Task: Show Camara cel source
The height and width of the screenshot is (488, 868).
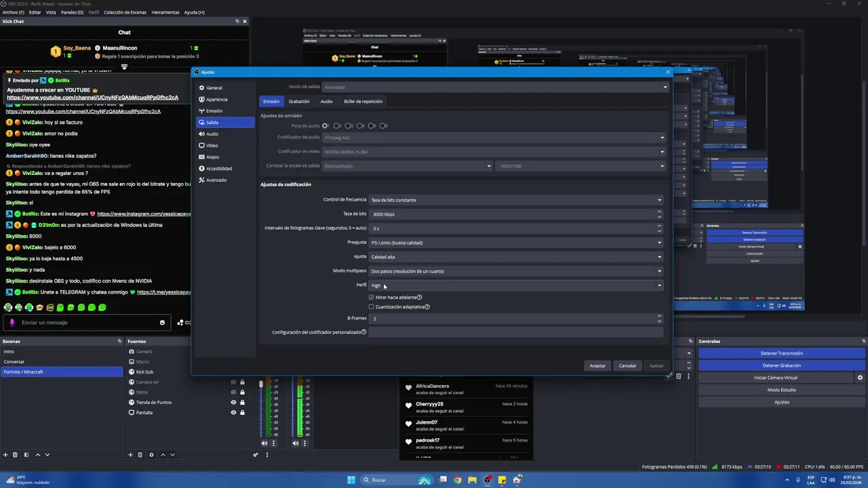Action: pyautogui.click(x=233, y=382)
